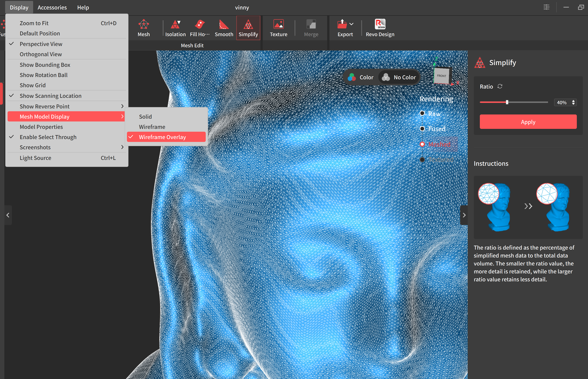This screenshot has width=588, height=379.
Task: Click the Ratio slider track
Action: click(527, 102)
